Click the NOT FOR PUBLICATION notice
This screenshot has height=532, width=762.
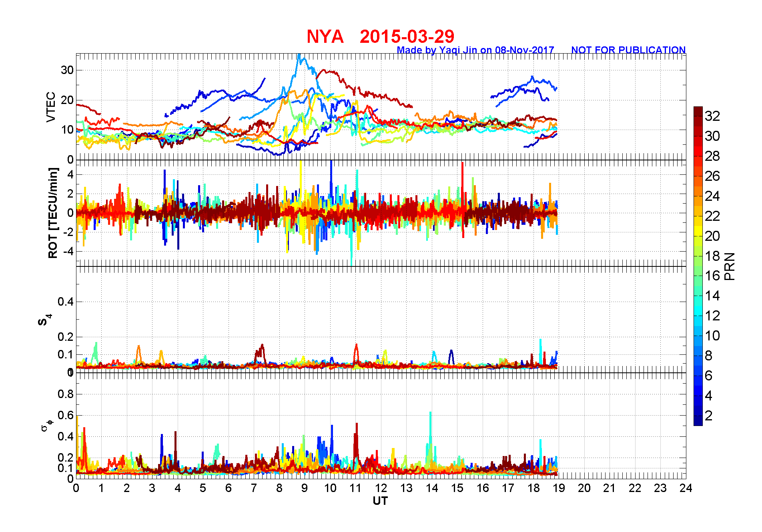(x=628, y=50)
